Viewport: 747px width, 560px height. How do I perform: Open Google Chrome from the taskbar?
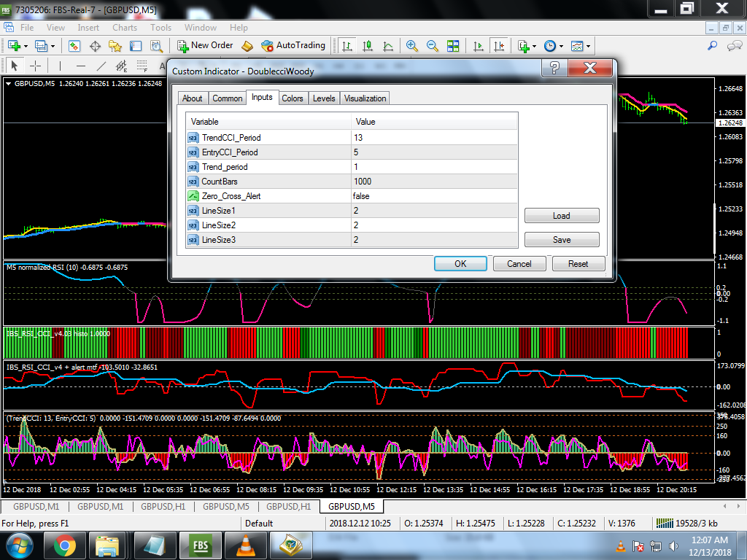point(64,545)
